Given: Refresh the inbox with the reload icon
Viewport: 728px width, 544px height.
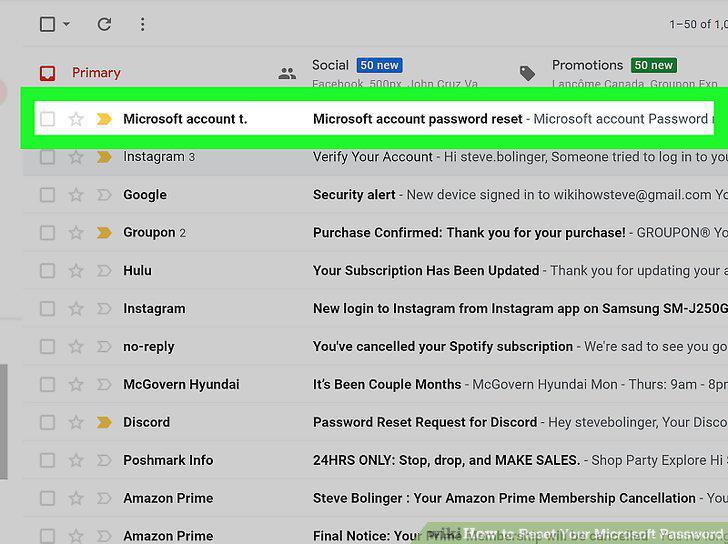Looking at the screenshot, I should pos(104,24).
